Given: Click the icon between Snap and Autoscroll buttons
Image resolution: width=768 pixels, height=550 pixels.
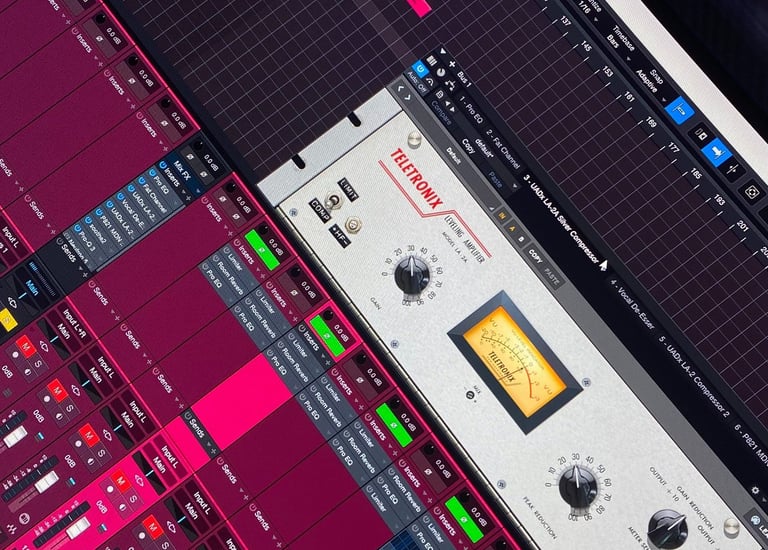Looking at the screenshot, I should (700, 134).
